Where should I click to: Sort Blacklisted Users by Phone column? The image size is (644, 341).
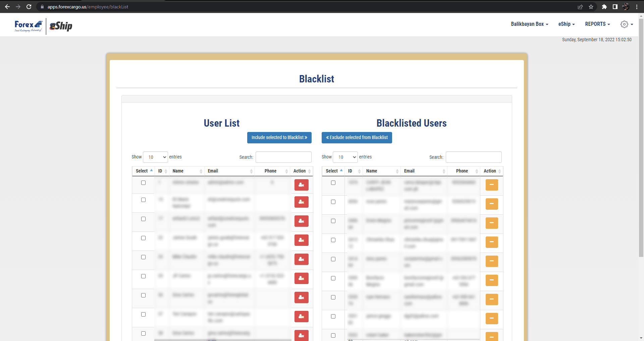click(x=464, y=171)
